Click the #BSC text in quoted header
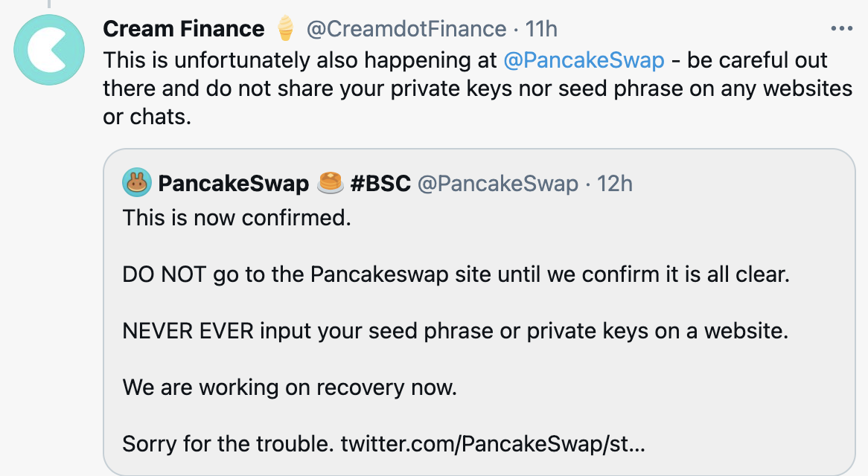The width and height of the screenshot is (868, 476). [x=380, y=183]
